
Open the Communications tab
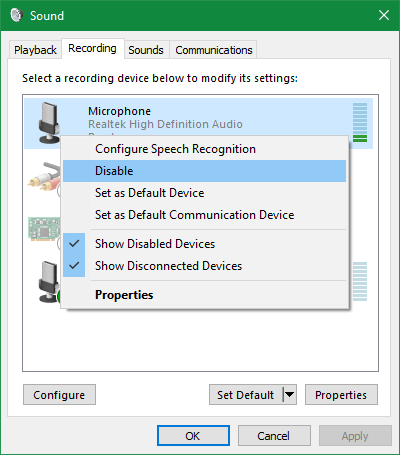[x=214, y=50]
